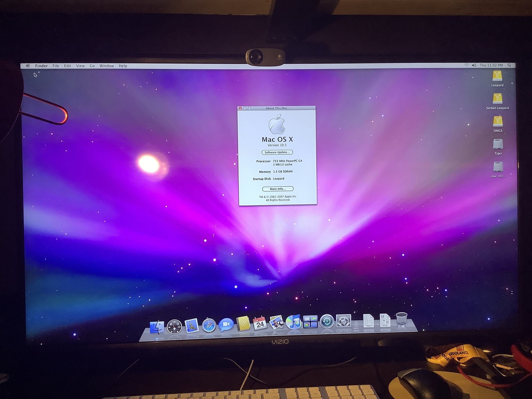Open Time Machine from the Dock
The image size is (532, 399).
coord(327,321)
